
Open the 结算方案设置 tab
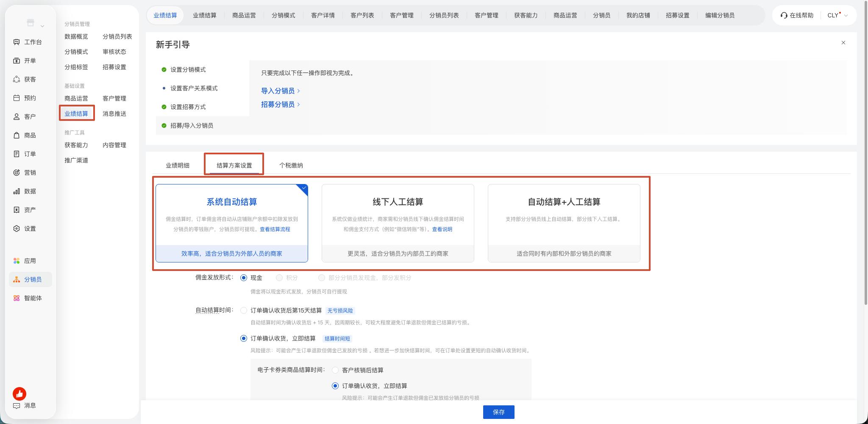pyautogui.click(x=234, y=165)
